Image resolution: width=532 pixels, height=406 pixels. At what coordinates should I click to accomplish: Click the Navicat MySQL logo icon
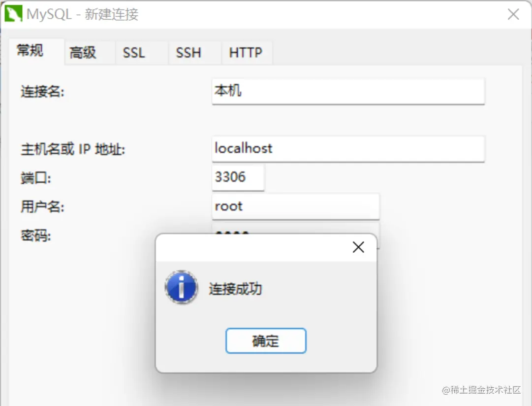tap(13, 14)
